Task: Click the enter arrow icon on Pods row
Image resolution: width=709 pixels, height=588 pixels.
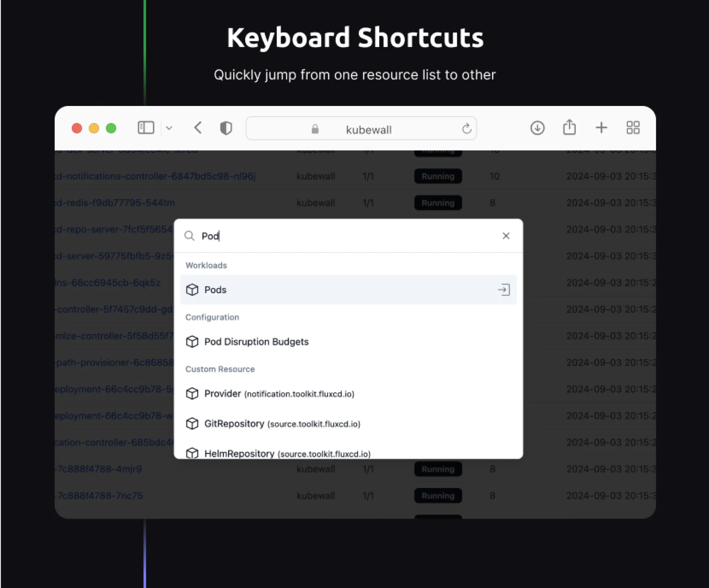Action: (504, 290)
